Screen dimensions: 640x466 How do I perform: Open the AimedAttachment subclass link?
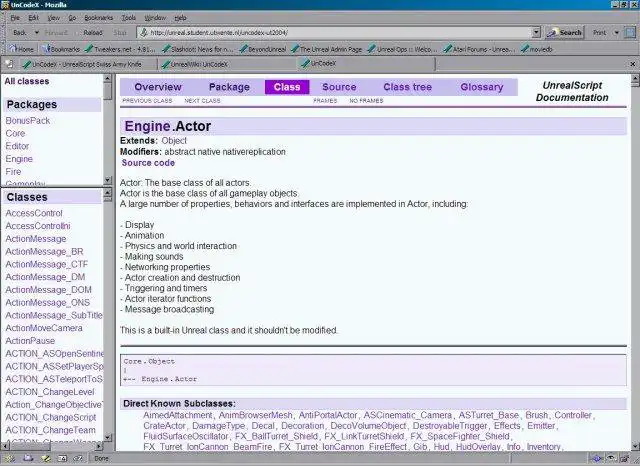[178, 415]
